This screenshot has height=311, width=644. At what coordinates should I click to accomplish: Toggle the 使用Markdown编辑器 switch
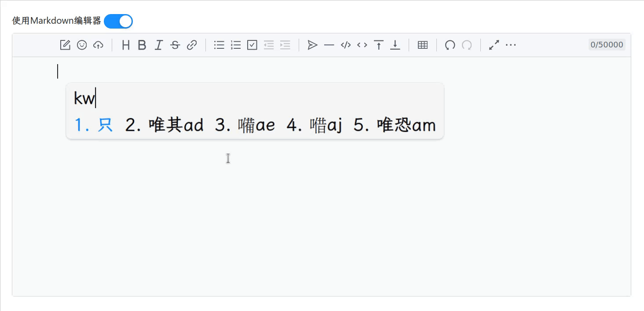point(118,21)
